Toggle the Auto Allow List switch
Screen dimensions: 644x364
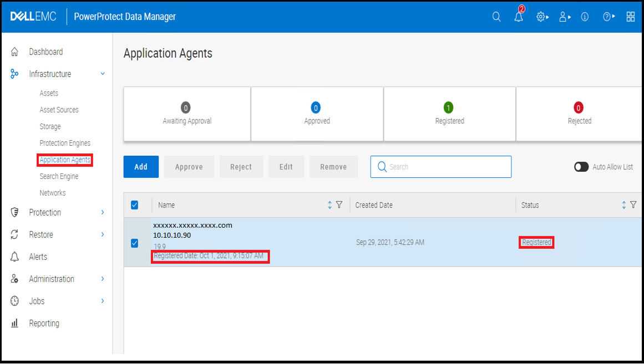click(581, 167)
